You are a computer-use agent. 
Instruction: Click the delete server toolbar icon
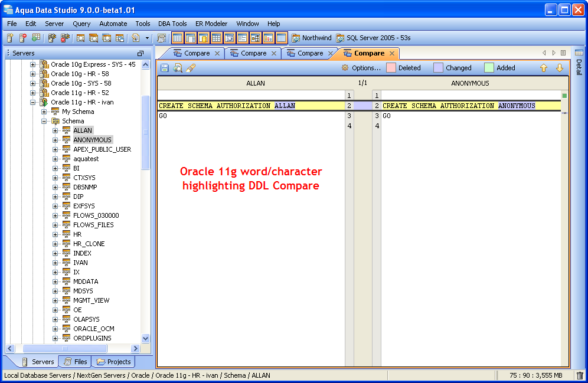coord(23,38)
